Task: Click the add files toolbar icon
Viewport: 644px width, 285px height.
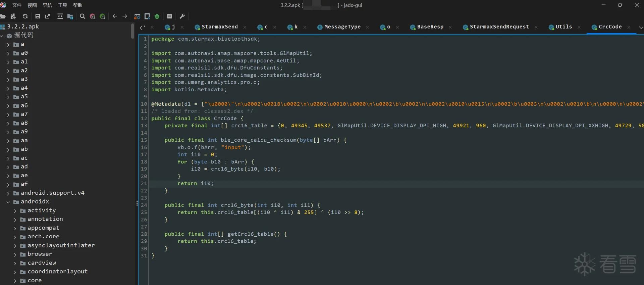Action: click(x=13, y=16)
